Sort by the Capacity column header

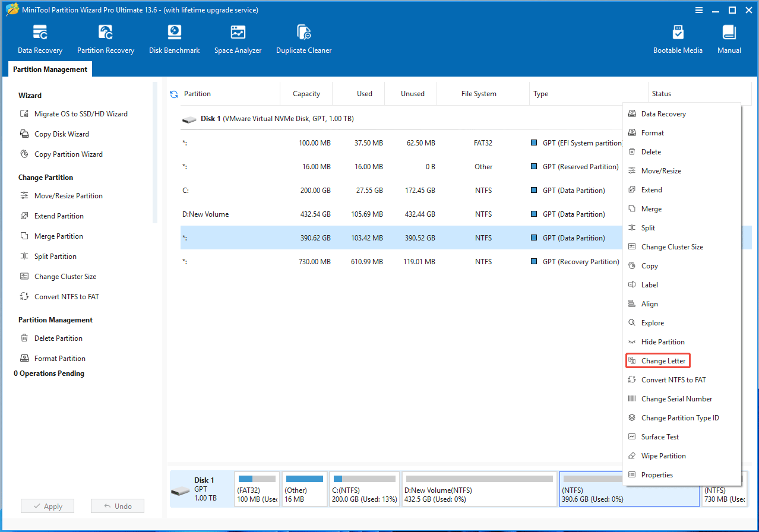coord(306,94)
